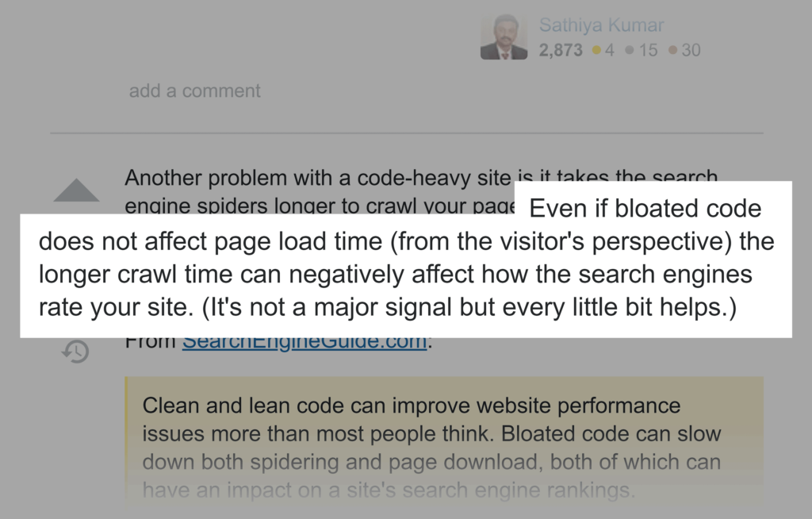Click the bronze badge count 30

[x=691, y=50]
